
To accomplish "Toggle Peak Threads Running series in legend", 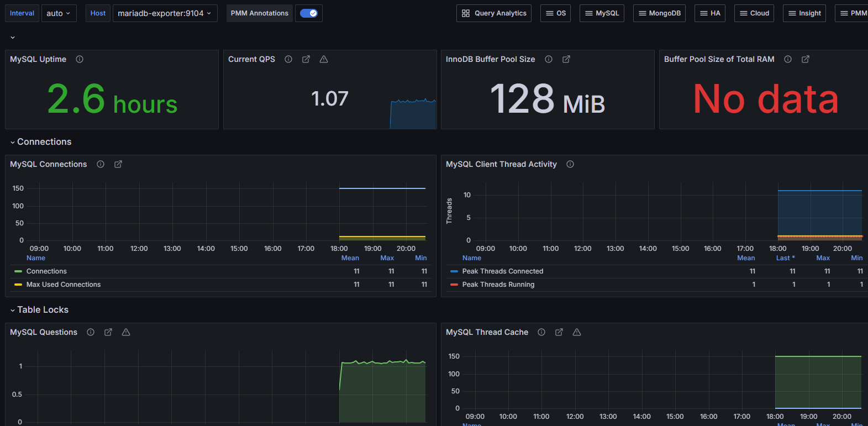I will (x=498, y=285).
